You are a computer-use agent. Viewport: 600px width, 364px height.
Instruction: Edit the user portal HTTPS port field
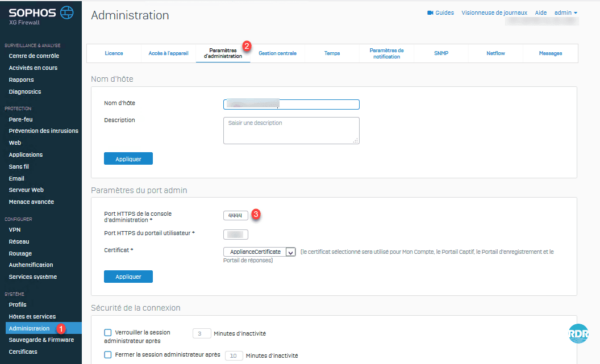click(235, 234)
